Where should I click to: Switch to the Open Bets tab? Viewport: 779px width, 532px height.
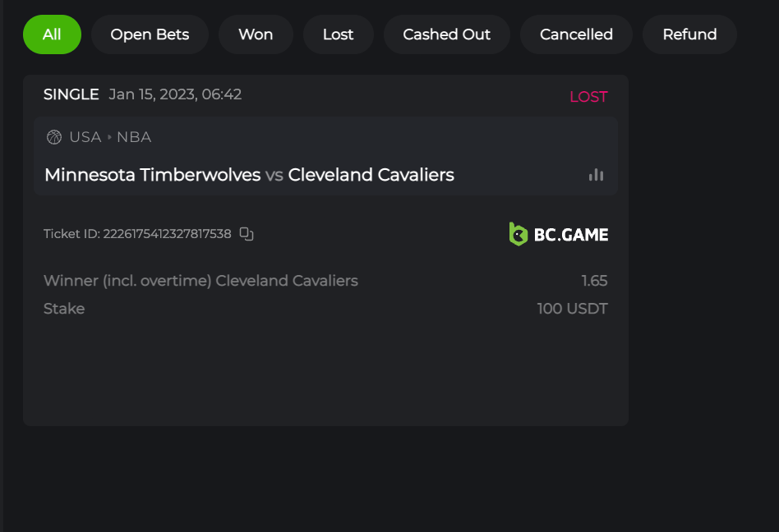coord(150,34)
